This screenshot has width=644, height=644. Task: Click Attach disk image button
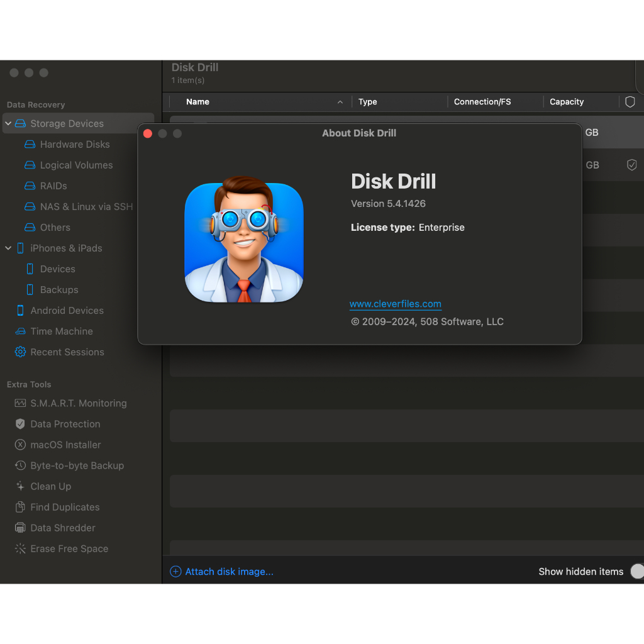(x=222, y=571)
